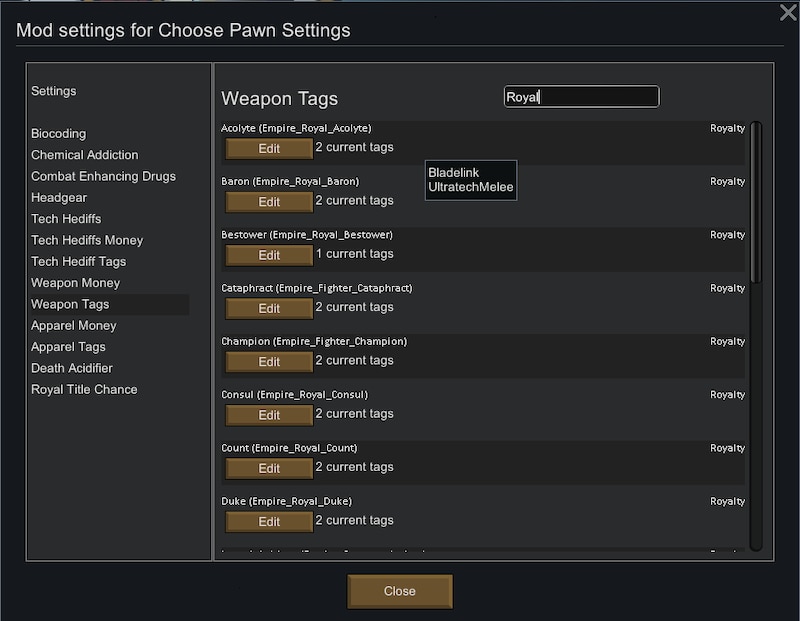Open the Headgear settings page
The image size is (800, 621).
click(59, 198)
